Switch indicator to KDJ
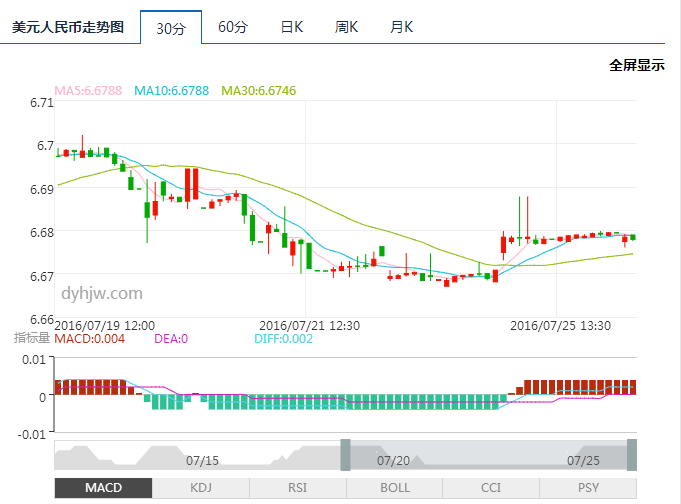 [x=201, y=487]
